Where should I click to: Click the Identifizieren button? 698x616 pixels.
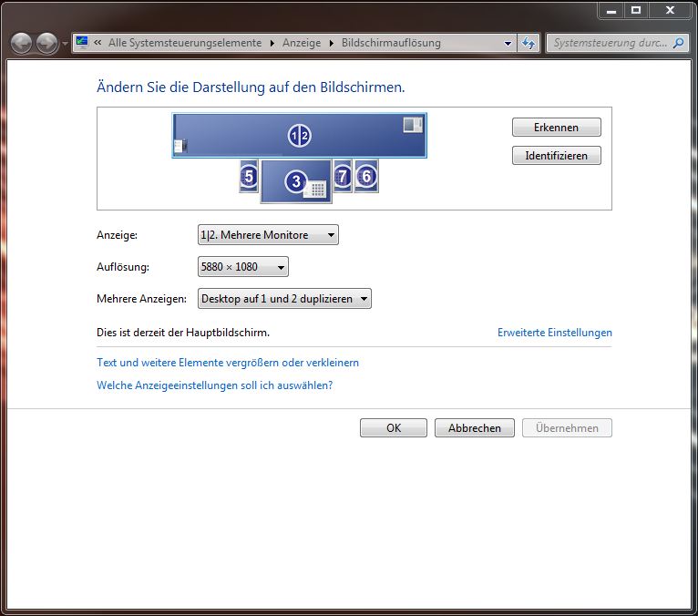557,156
